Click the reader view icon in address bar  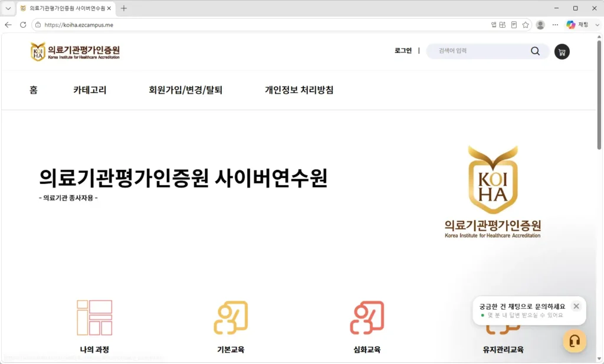tap(514, 25)
